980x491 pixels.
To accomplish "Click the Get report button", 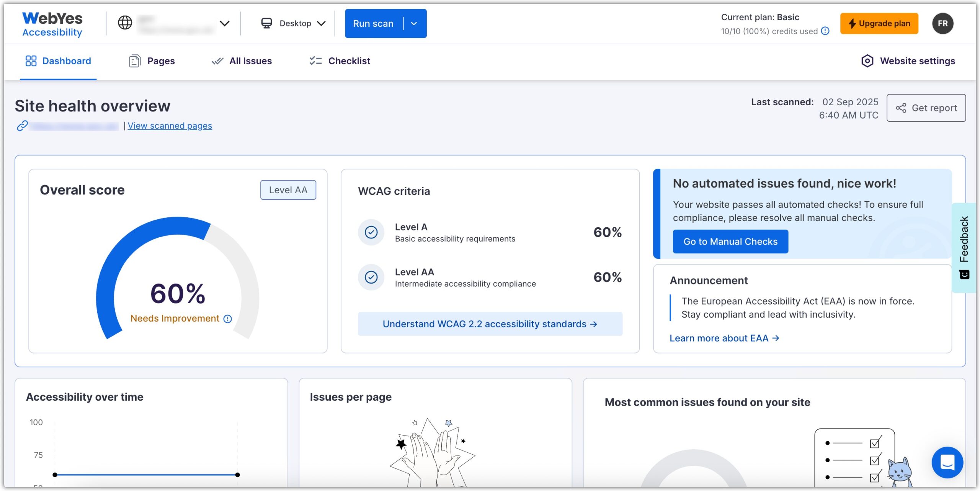I will [926, 108].
